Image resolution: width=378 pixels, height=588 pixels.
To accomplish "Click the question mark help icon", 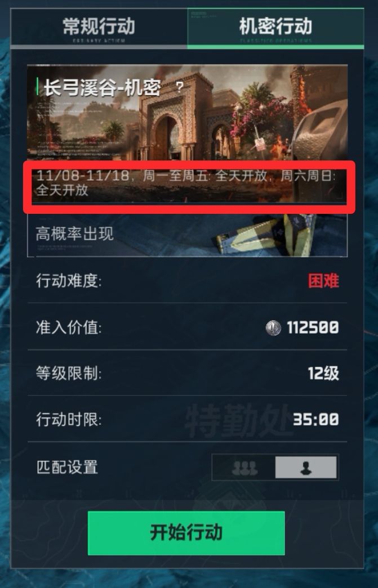I will tap(180, 87).
